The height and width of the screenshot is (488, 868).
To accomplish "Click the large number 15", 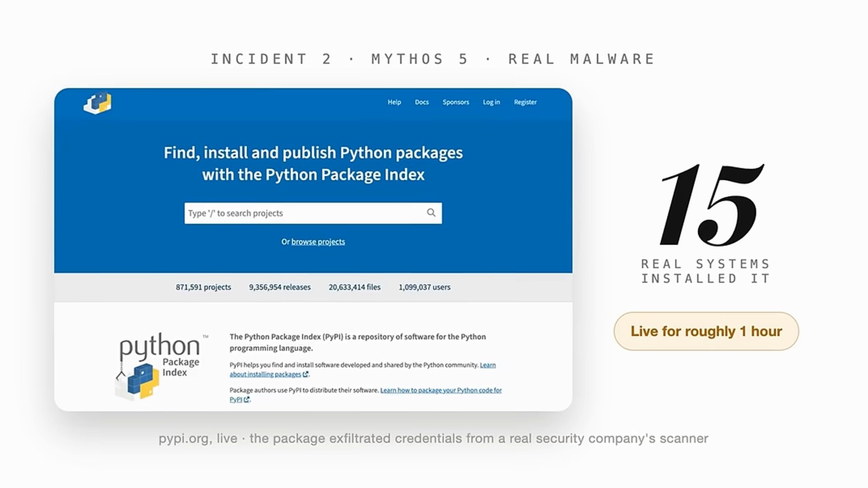I will tap(712, 205).
